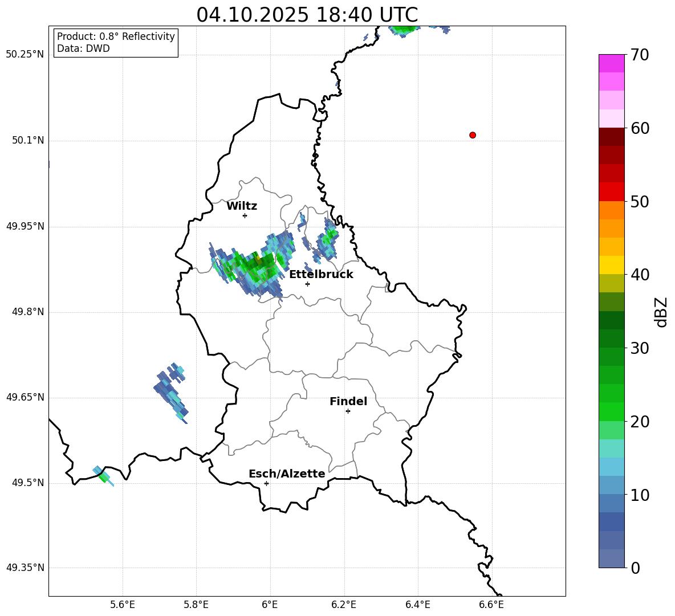Viewport: 675px width, 616px height.
Task: Click the 6°E longitude label
Action: click(270, 605)
